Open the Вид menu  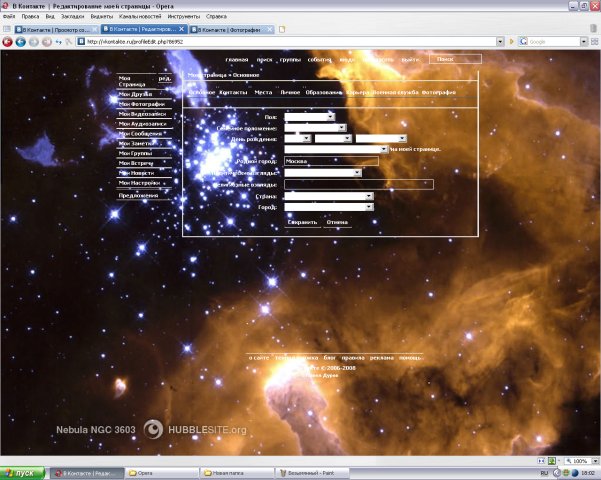coord(50,16)
